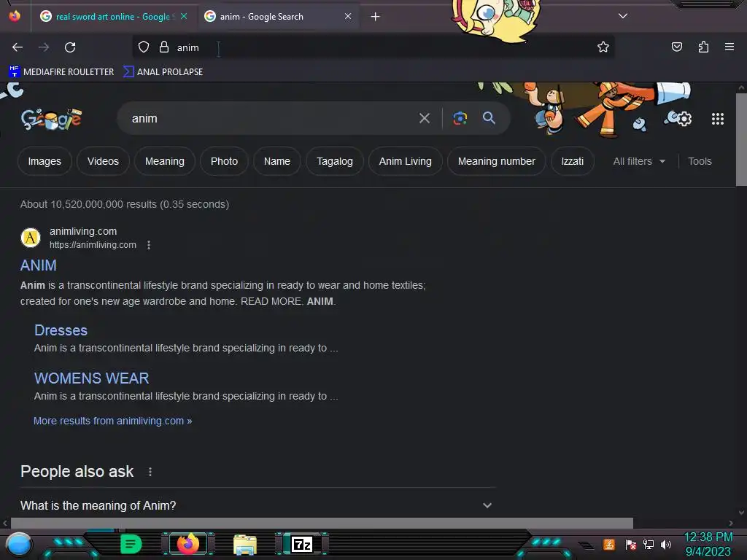Open the WOMENS WEAR sitelink

[91, 378]
